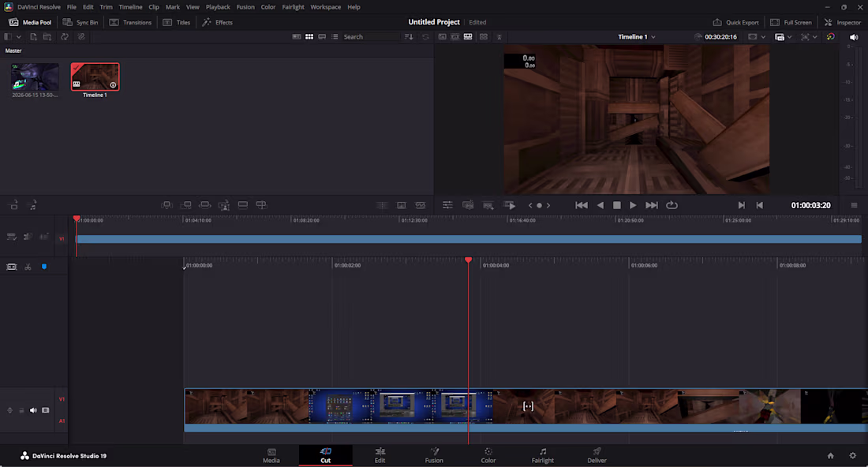Select the Timeline viewer mode
Image resolution: width=868 pixels, height=467 pixels.
(468, 36)
